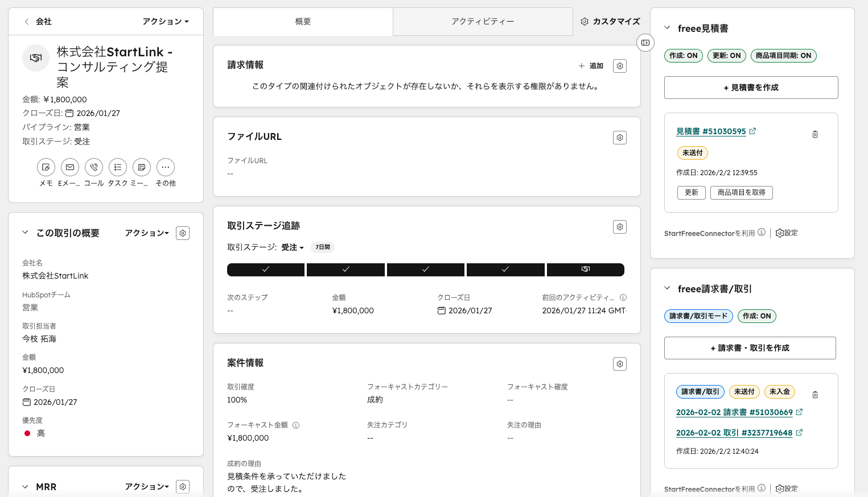The width and height of the screenshot is (868, 497).
Task: Switch to the アクティビティー tab
Action: pyautogui.click(x=483, y=22)
